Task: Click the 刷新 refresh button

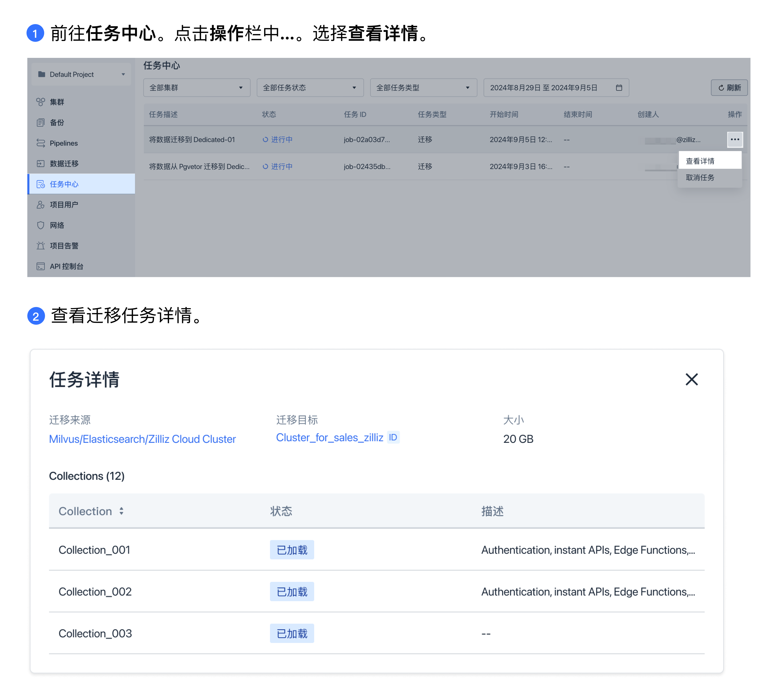Action: [x=729, y=88]
